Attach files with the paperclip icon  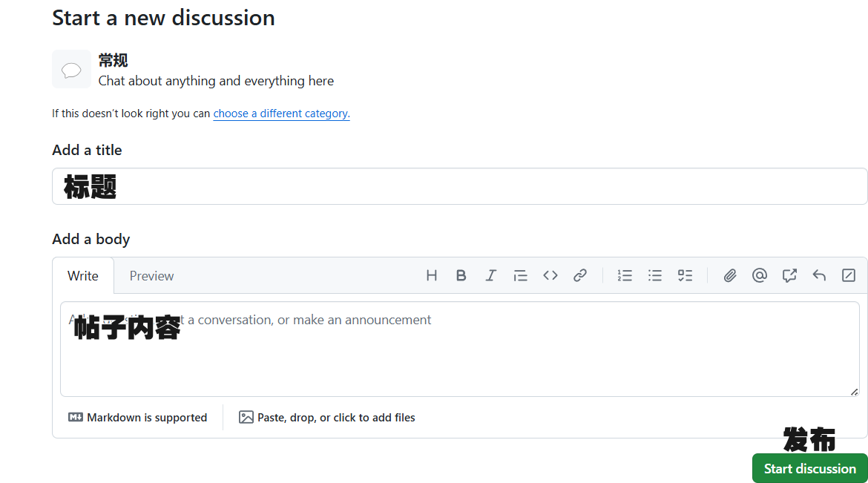(729, 275)
